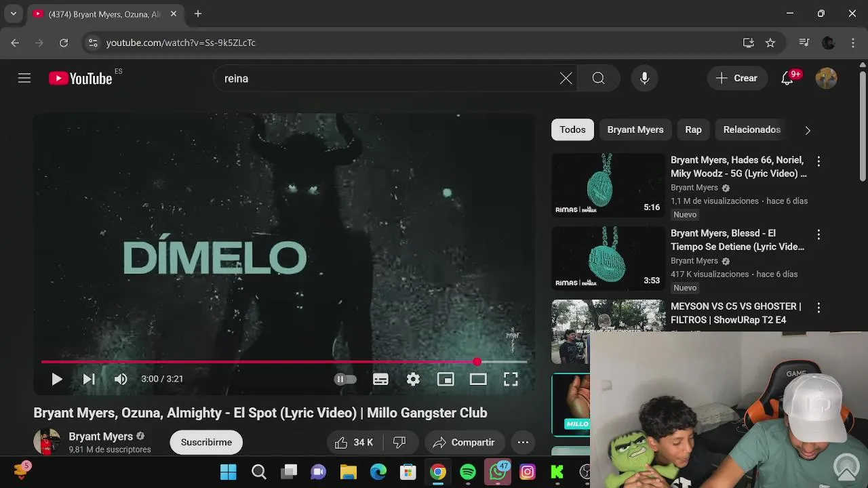
Task: Open Chrome three-dot menu
Action: click(x=853, y=43)
